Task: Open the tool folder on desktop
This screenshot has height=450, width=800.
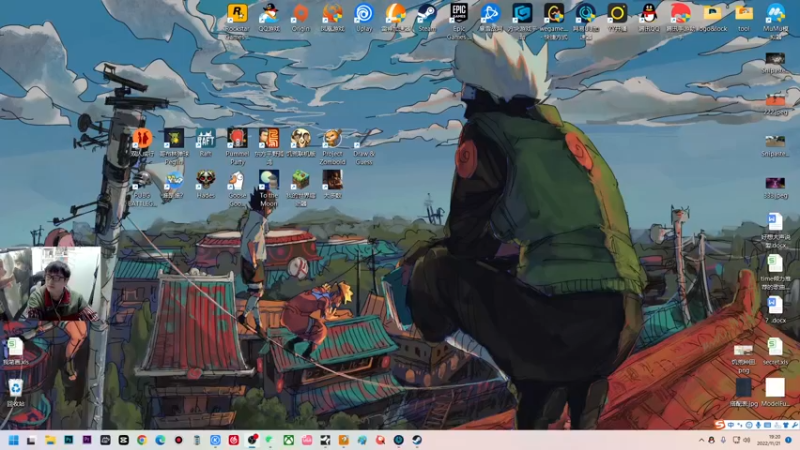Action: (x=744, y=18)
